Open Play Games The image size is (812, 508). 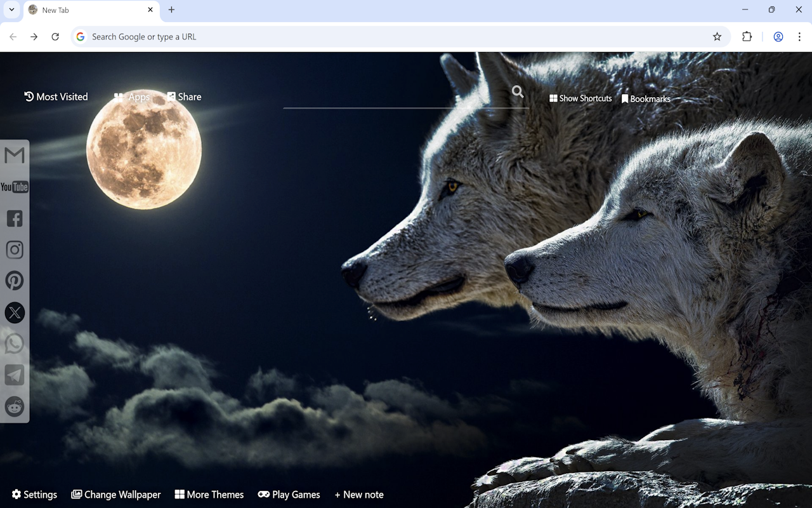289,494
